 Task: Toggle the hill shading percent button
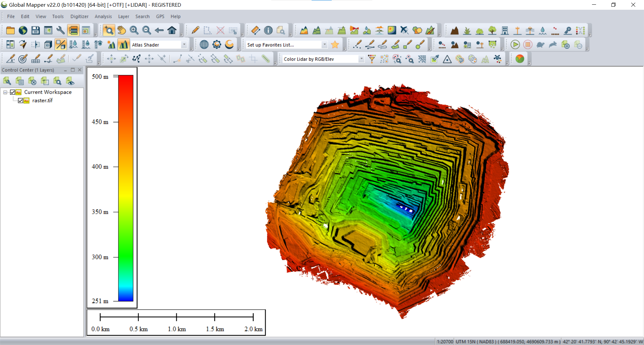[x=61, y=45]
